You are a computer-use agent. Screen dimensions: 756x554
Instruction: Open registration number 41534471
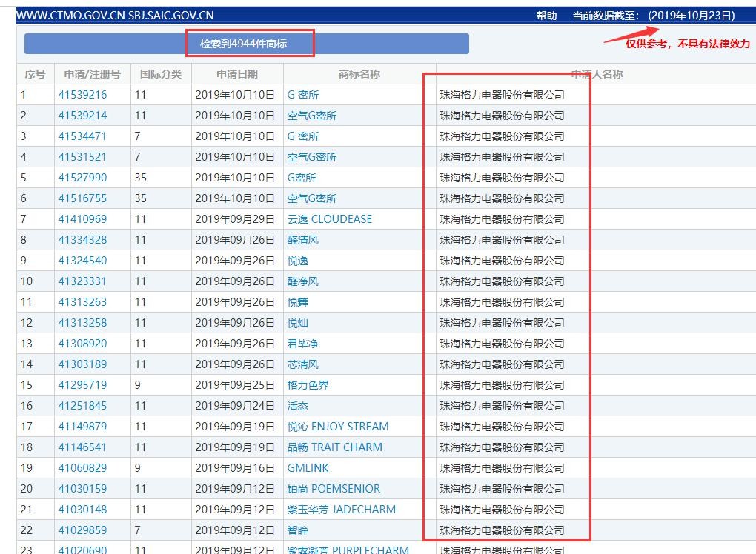point(82,136)
